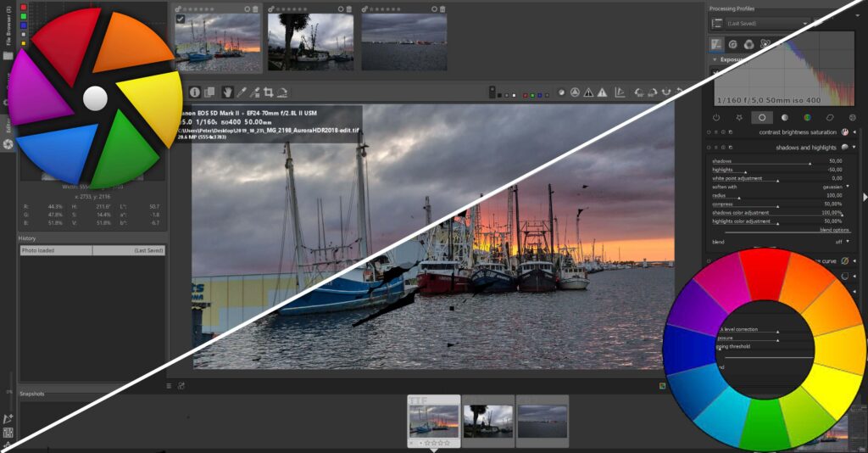
Task: Open the color module group icon
Action: click(x=807, y=117)
